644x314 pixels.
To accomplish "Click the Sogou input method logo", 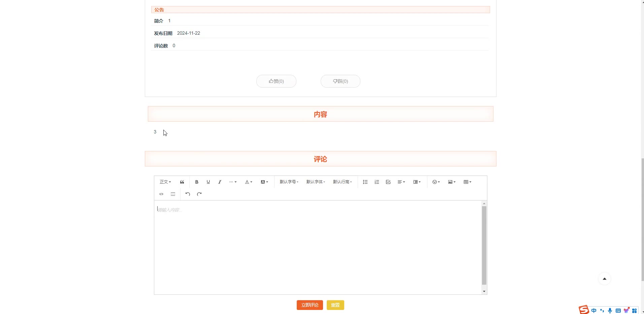I will 584,310.
